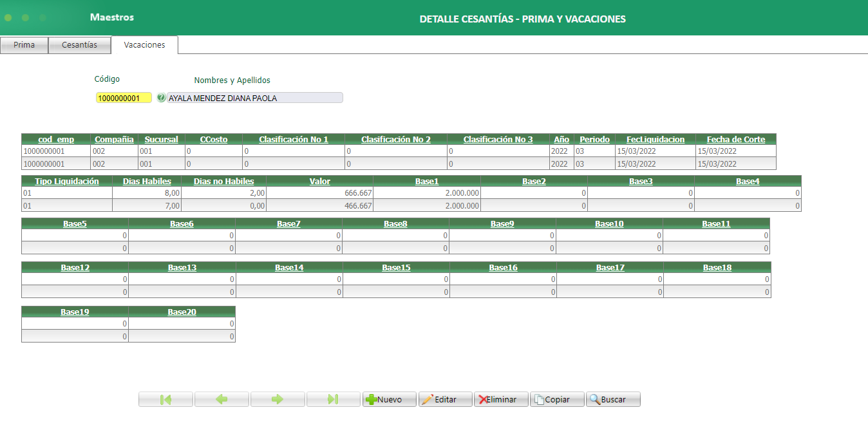Image resolution: width=868 pixels, height=423 pixels.
Task: Sort by cod_emp column header
Action: [56, 139]
